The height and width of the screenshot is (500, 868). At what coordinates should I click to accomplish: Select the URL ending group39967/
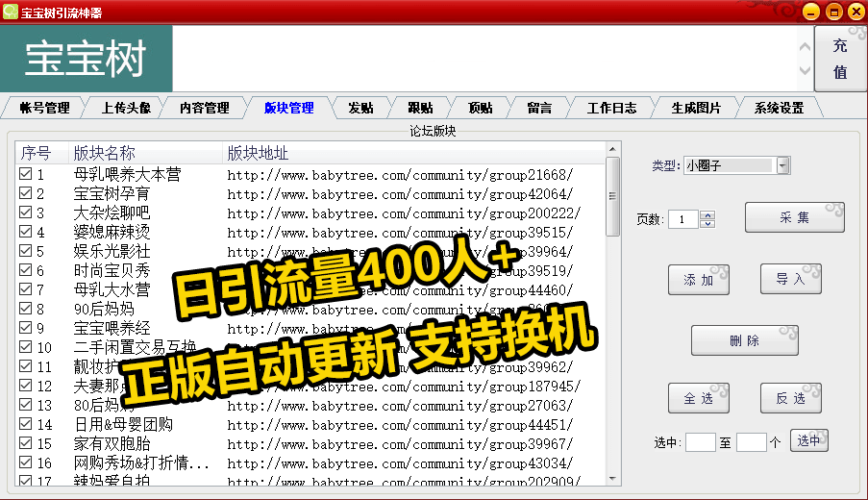400,444
